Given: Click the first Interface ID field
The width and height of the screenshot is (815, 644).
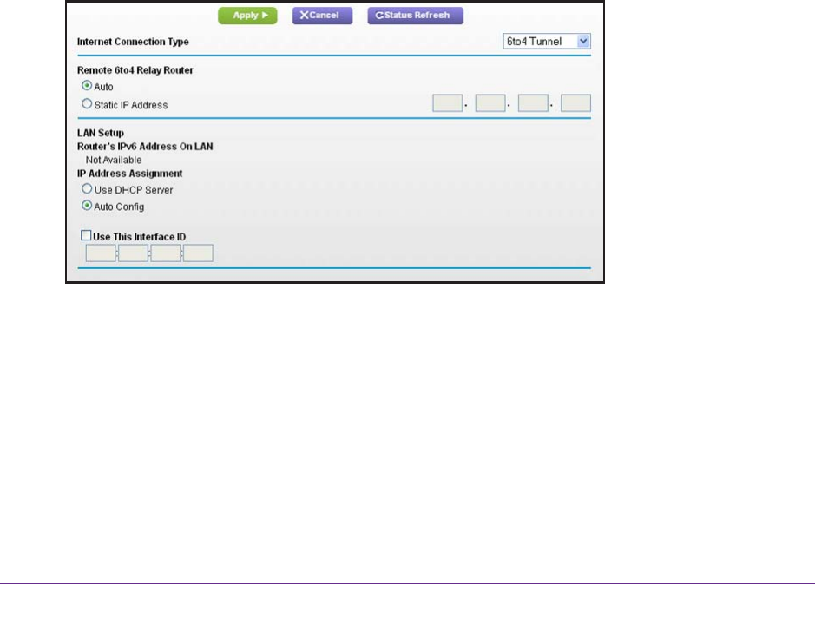Looking at the screenshot, I should [x=101, y=253].
